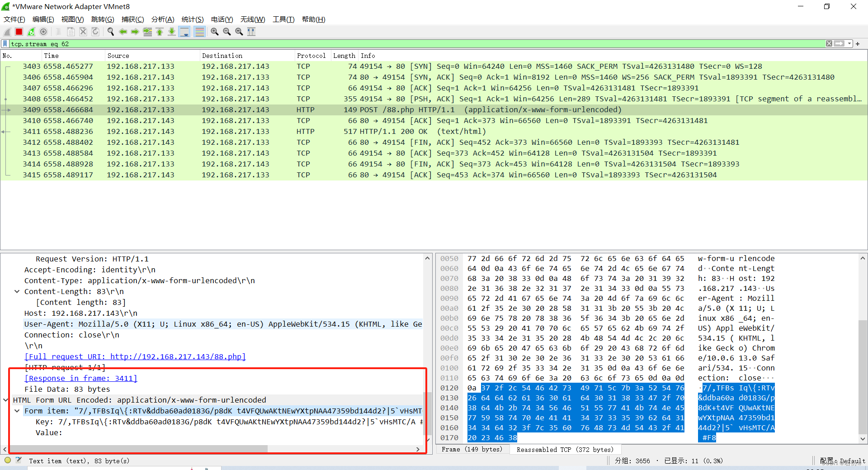The height and width of the screenshot is (470, 868).
Task: Open the 分析(A) menu
Action: [163, 19]
